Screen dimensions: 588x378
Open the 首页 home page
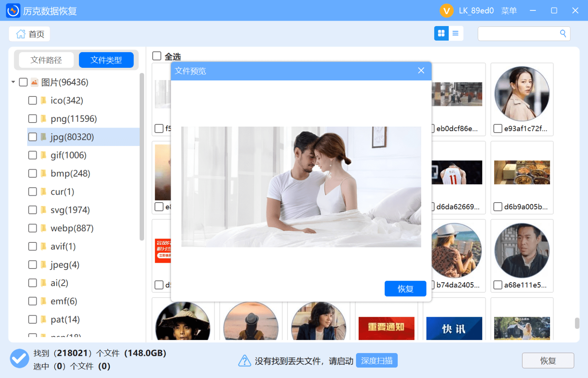click(29, 34)
